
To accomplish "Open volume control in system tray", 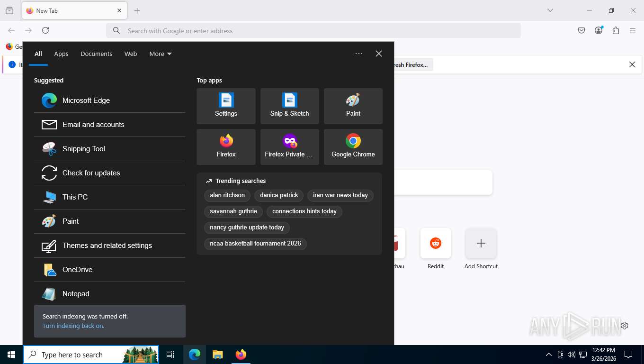I will coord(572,355).
